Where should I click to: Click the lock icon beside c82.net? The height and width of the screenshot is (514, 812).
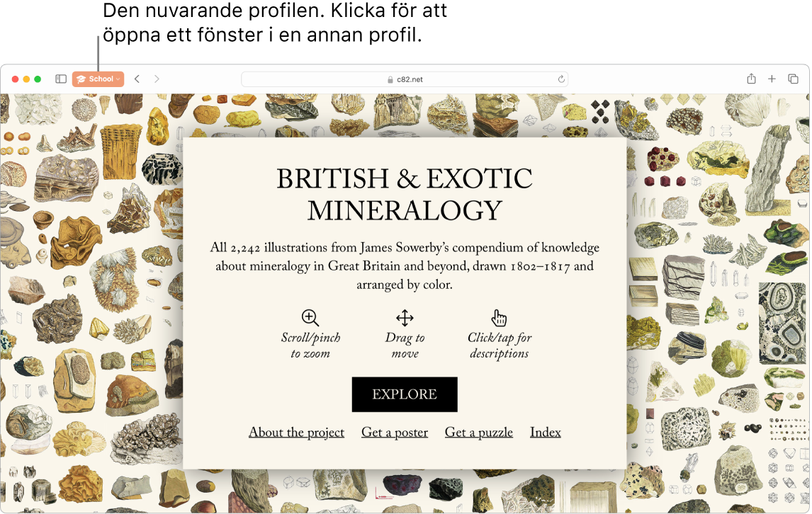click(x=390, y=80)
